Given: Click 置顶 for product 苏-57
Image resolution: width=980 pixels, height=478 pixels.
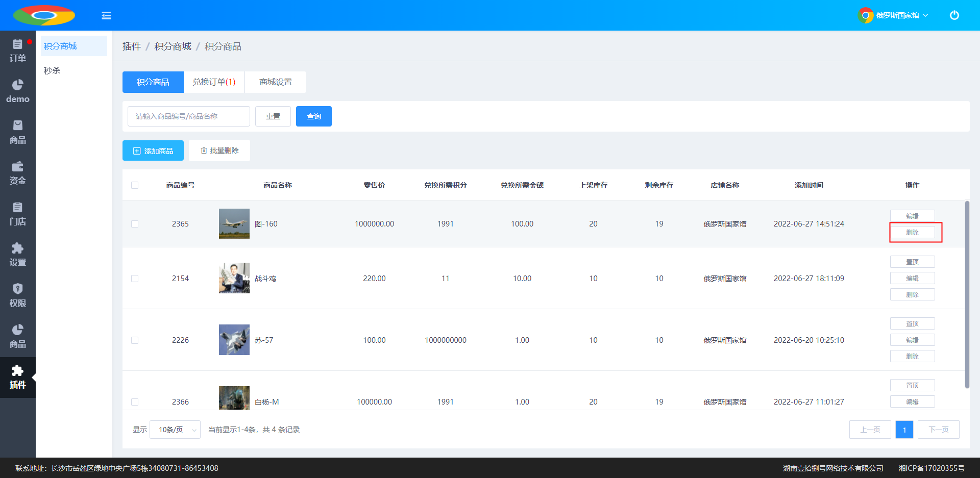Looking at the screenshot, I should [x=913, y=323].
